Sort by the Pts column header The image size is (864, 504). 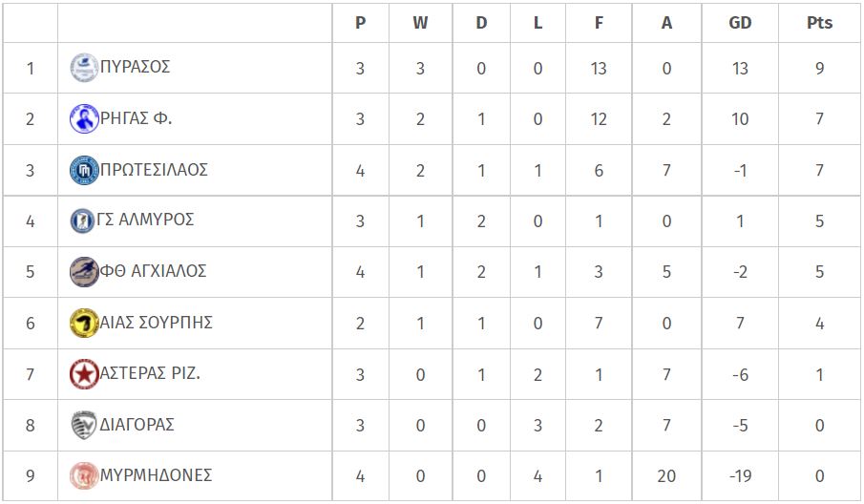click(x=819, y=23)
